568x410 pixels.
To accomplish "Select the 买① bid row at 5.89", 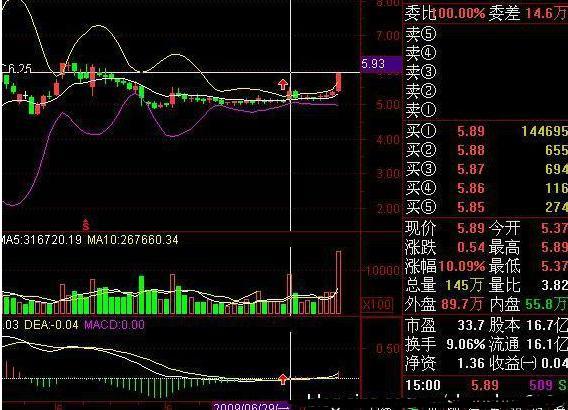I will 486,131.
